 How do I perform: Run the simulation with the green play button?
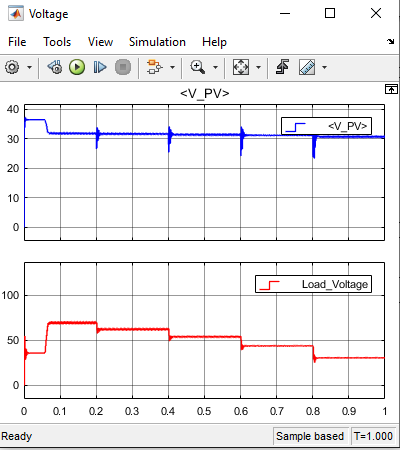point(77,67)
